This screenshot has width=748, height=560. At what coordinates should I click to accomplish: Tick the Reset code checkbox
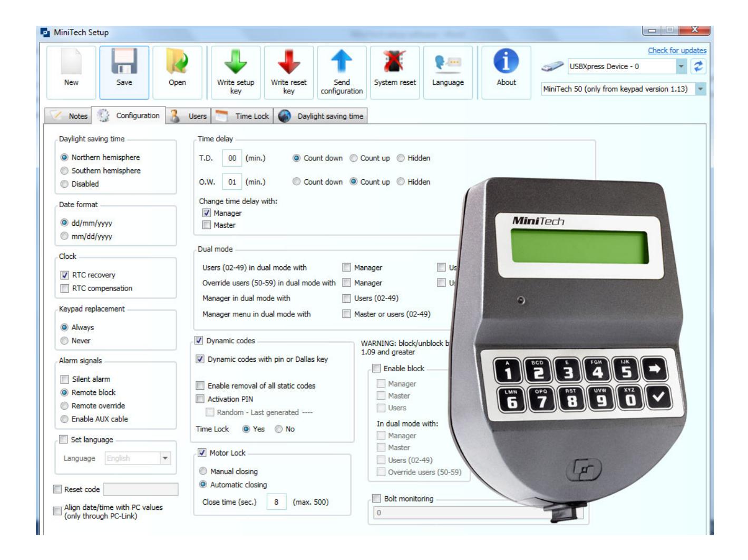point(57,489)
